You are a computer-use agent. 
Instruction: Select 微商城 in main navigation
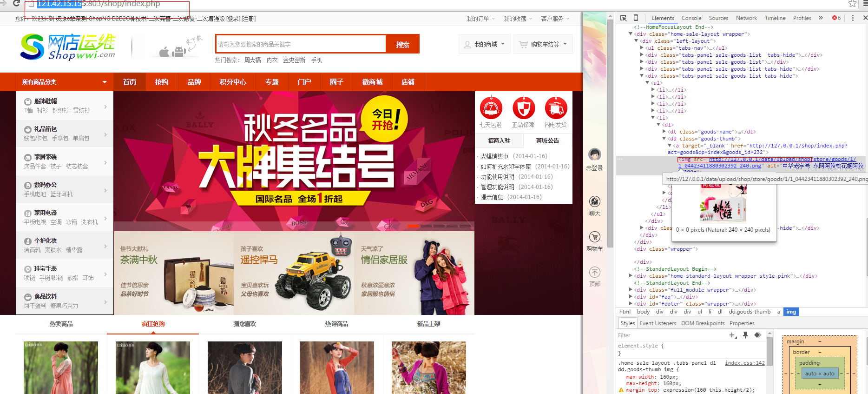[x=372, y=82]
